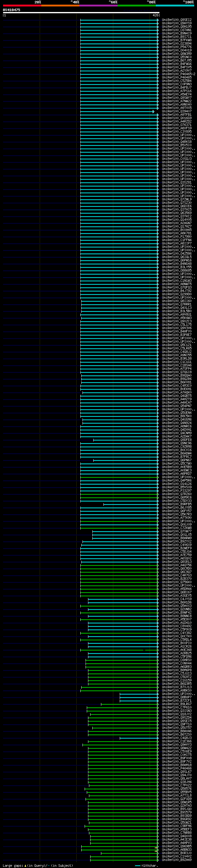Click the UniRef100_Q8BUP7 label
The image size is (197, 868).
177,697
